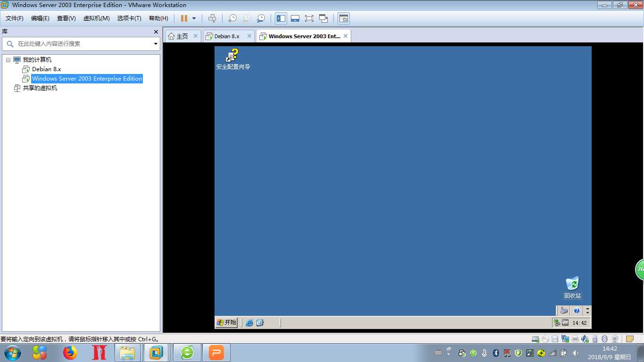This screenshot has width=644, height=362.
Task: Click the host clock showing 2018/9/9
Action: (x=610, y=353)
